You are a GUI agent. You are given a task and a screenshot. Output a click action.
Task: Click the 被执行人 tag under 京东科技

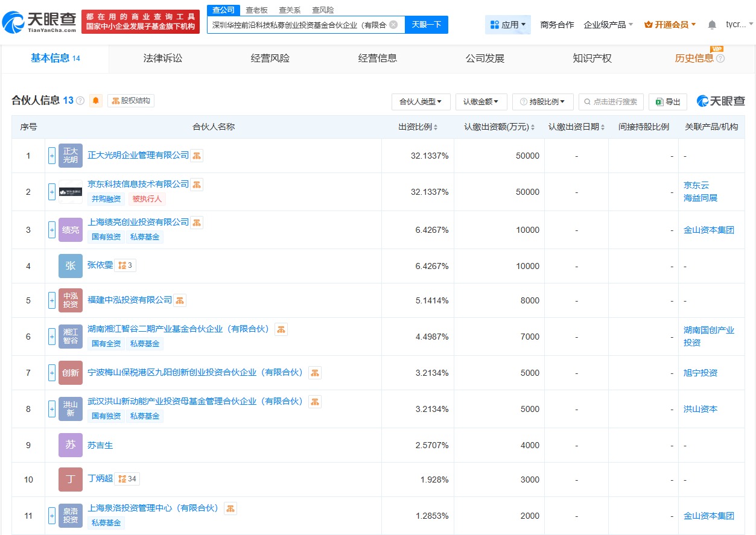coord(147,199)
